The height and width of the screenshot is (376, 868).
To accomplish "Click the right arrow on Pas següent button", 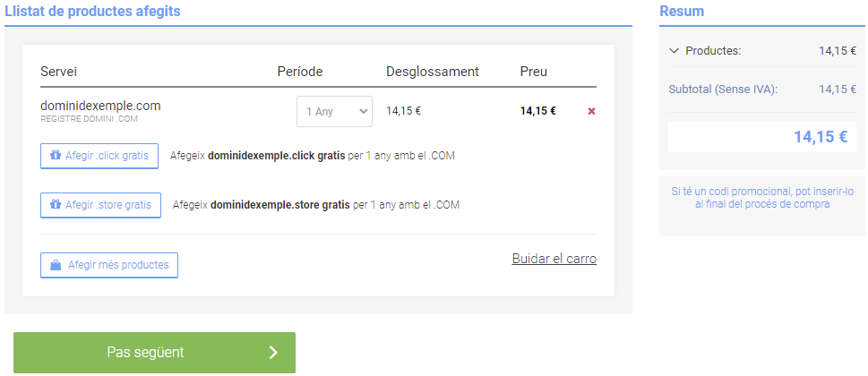I will click(274, 353).
